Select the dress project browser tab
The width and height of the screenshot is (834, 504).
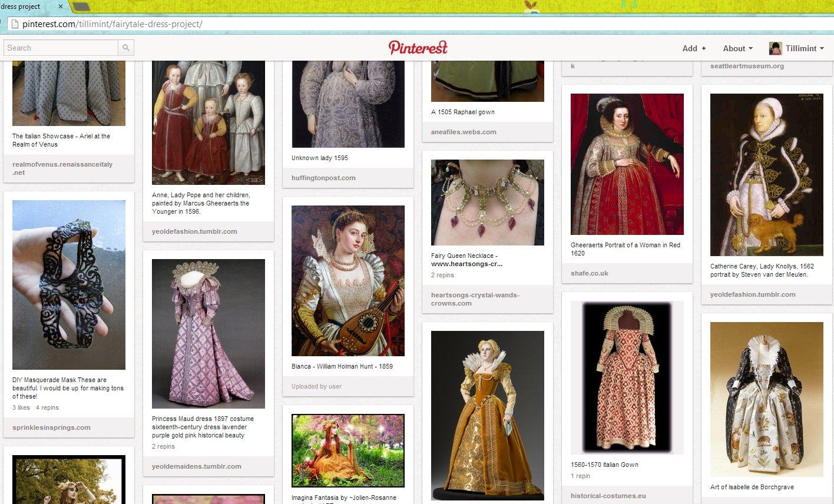[27, 6]
